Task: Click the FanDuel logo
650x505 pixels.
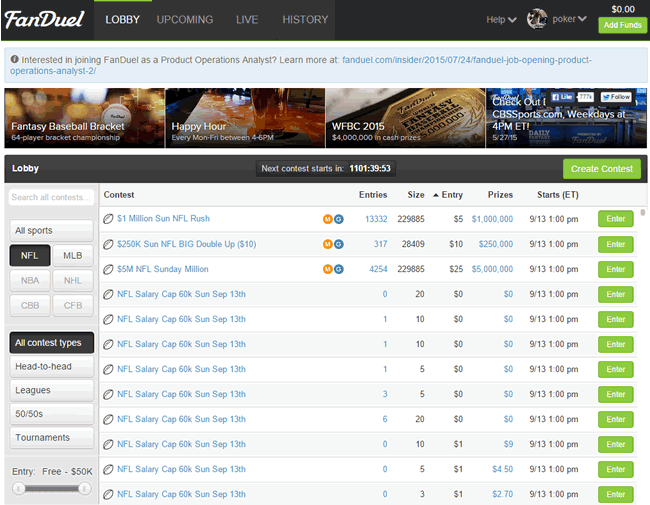Action: click(44, 19)
